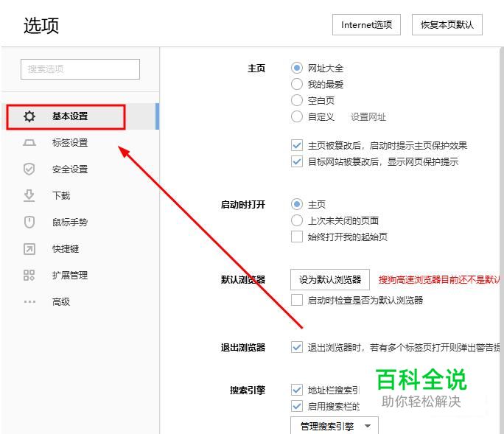504x434 pixels.
Task: Click the shield icon for 安全设置
Action: click(29, 169)
